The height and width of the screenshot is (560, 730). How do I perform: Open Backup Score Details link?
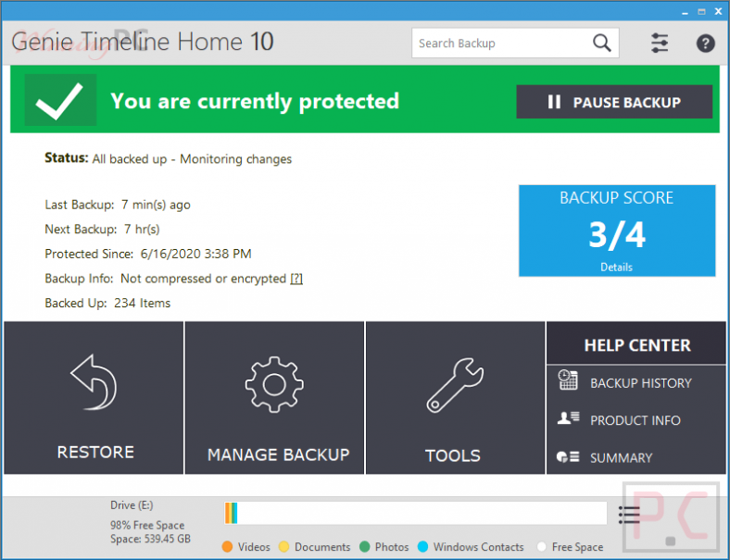point(616,267)
